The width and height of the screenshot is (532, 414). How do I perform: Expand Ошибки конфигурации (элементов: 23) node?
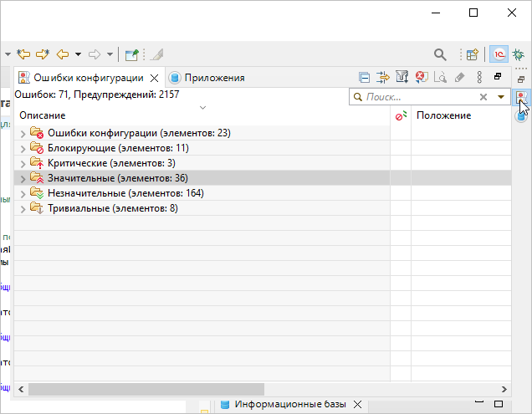coord(23,133)
